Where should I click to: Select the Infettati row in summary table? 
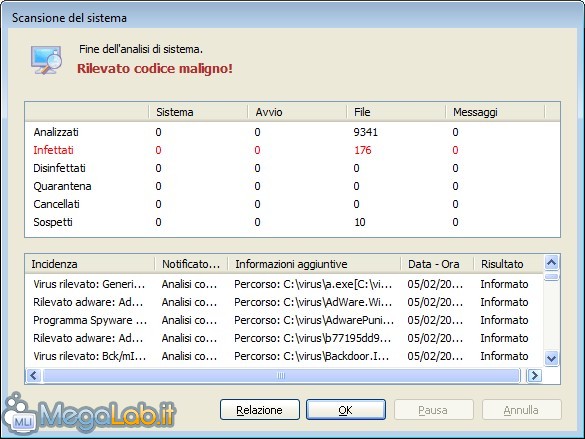pyautogui.click(x=292, y=150)
